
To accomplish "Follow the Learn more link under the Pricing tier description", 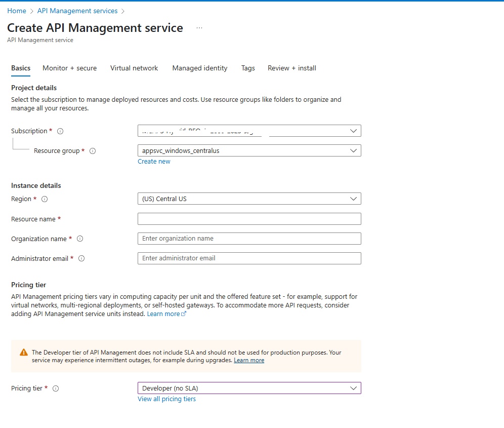I will tap(166, 314).
